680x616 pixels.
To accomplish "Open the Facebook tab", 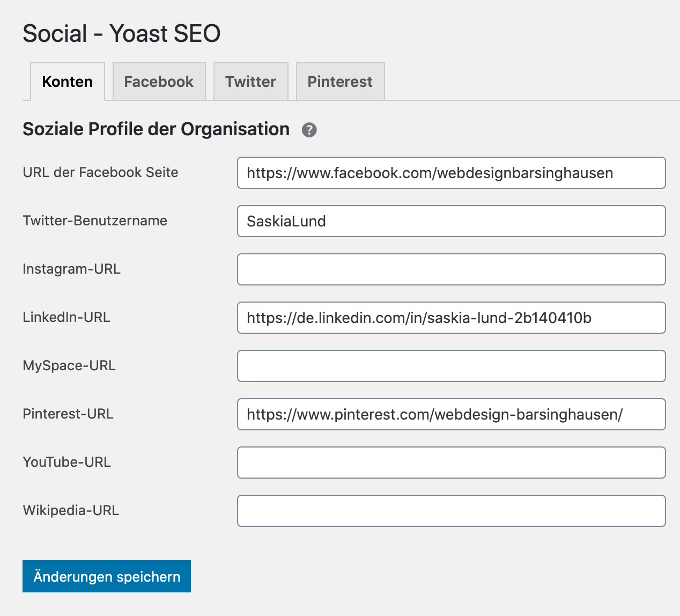I will pos(159,82).
